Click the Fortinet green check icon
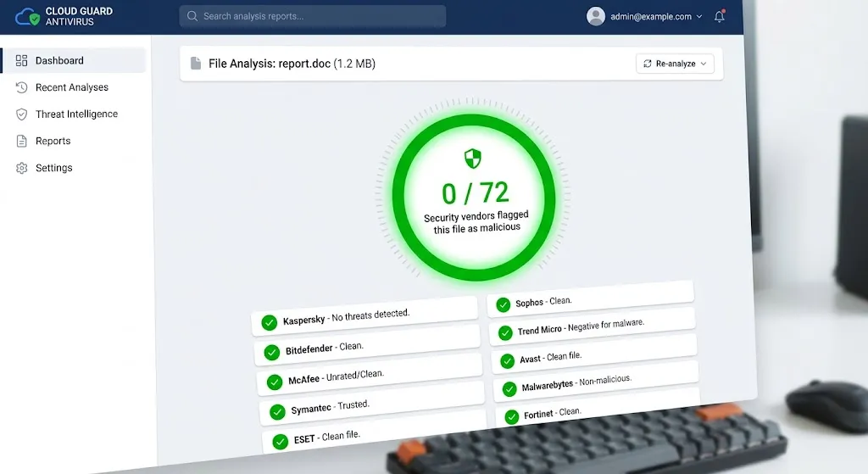Screen dimensions: 868x474 point(512,416)
